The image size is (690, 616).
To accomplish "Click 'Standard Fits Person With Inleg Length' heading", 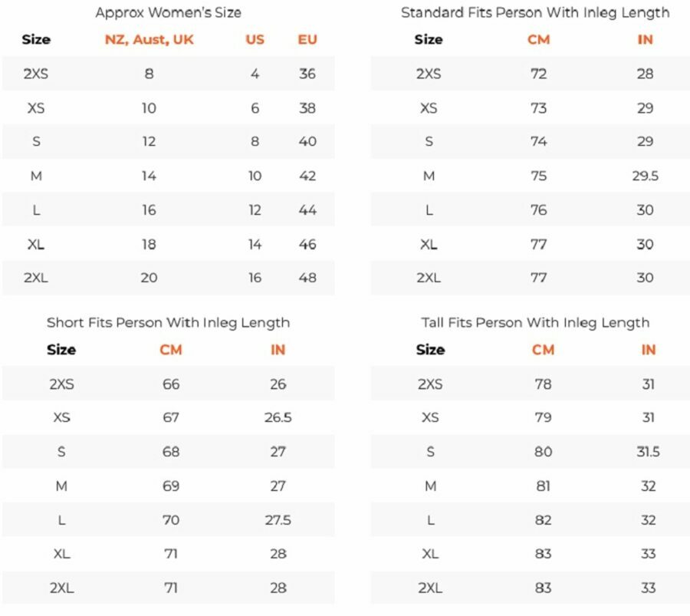I will [535, 12].
